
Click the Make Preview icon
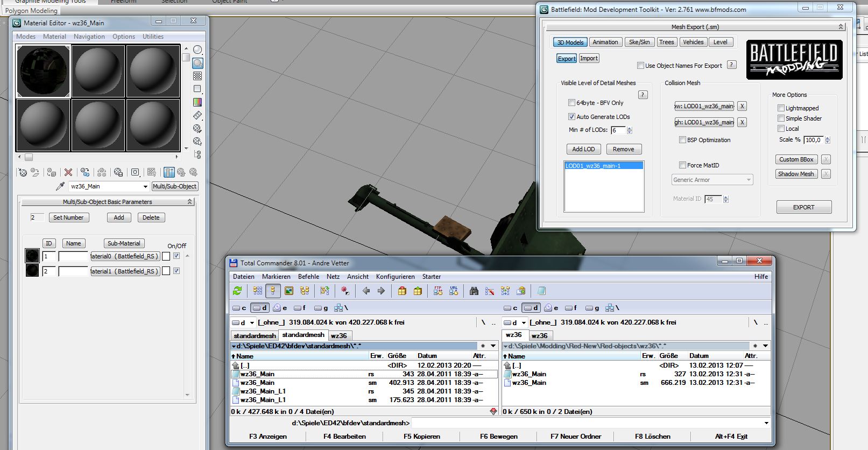(197, 115)
